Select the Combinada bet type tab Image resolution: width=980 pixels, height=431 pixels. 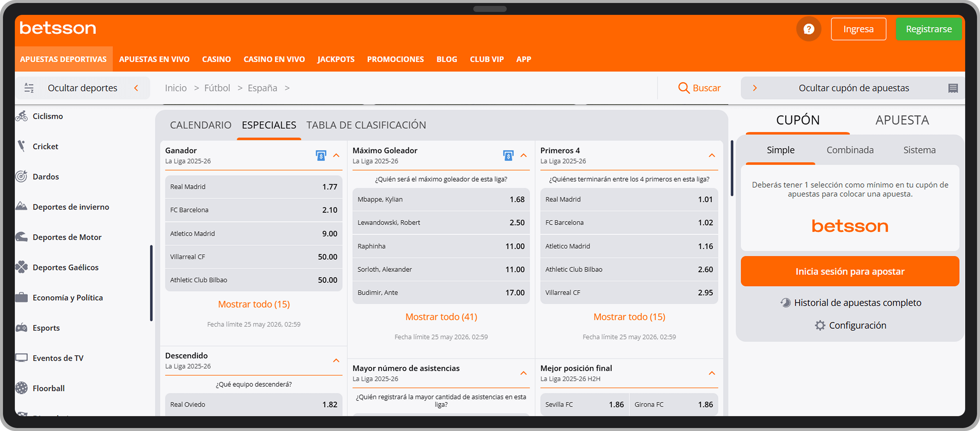pos(850,150)
